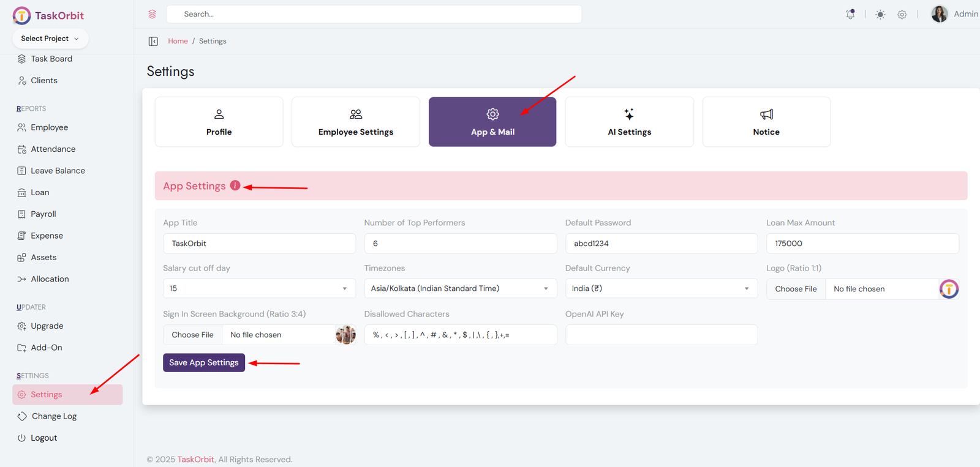The image size is (980, 467).
Task: Click the Loan bank icon
Action: click(22, 193)
